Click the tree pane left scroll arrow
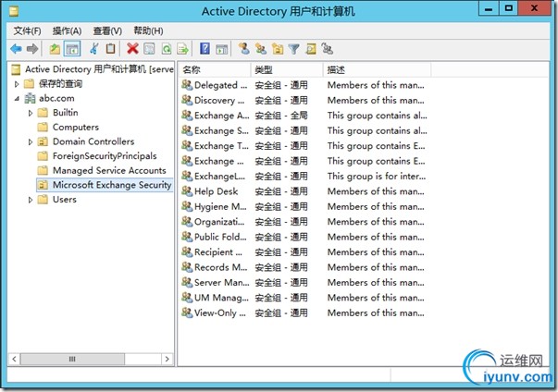The width and height of the screenshot is (558, 392). point(14,359)
